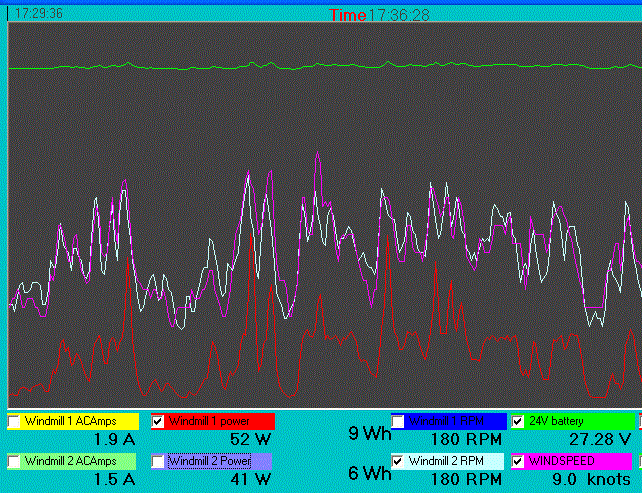Image resolution: width=642 pixels, height=493 pixels.
Task: Click the green battery voltage line on chart
Action: [320, 67]
